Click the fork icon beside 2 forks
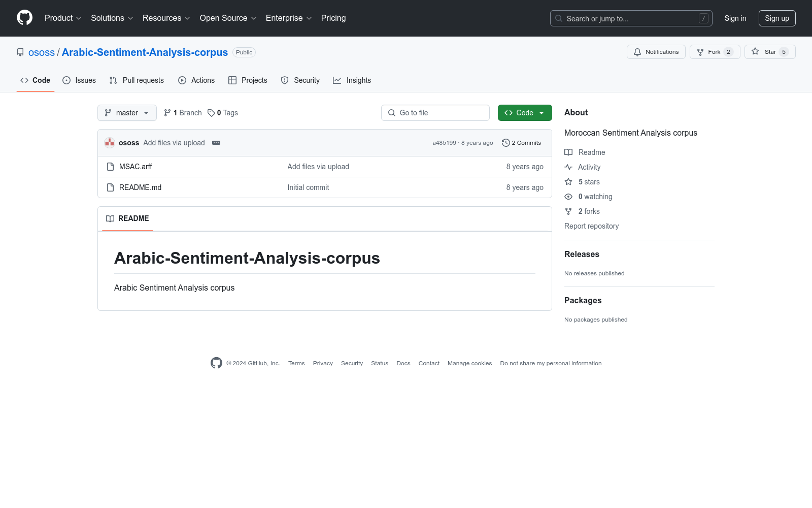Image resolution: width=812 pixels, height=508 pixels. pyautogui.click(x=568, y=211)
